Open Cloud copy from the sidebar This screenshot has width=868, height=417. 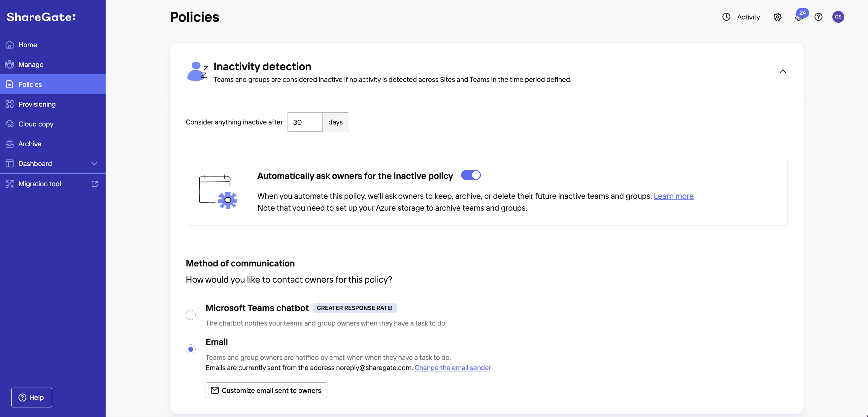pos(36,124)
